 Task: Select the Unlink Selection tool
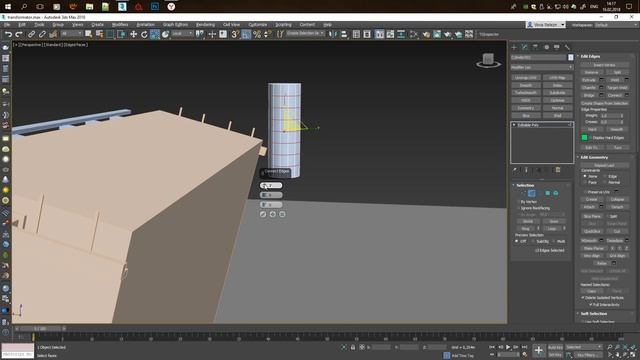[42, 35]
